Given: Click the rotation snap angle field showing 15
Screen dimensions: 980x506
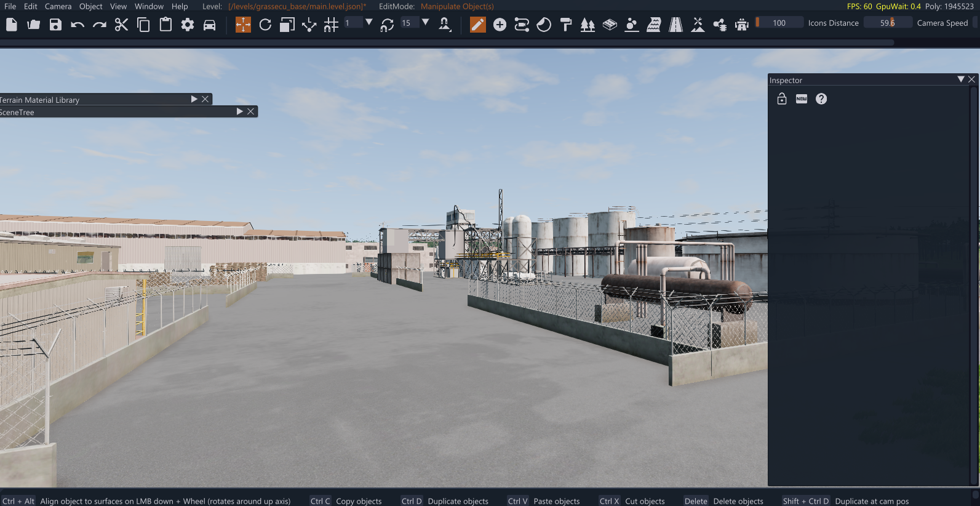Looking at the screenshot, I should pyautogui.click(x=409, y=23).
